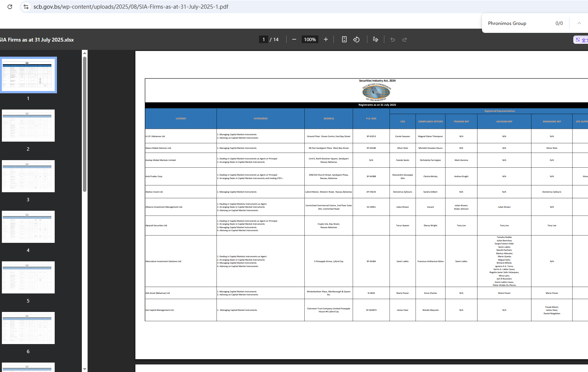This screenshot has width=588, height=372.
Task: Click licensee ASA Asset (Bahamas) Ltd
Action: click(x=158, y=293)
